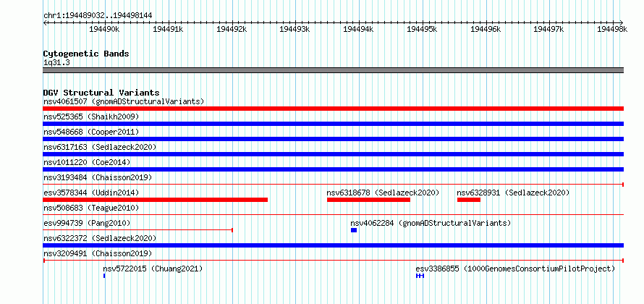Click the thin red line for nsv3209491
This screenshot has width=644, height=304.
(333, 261)
